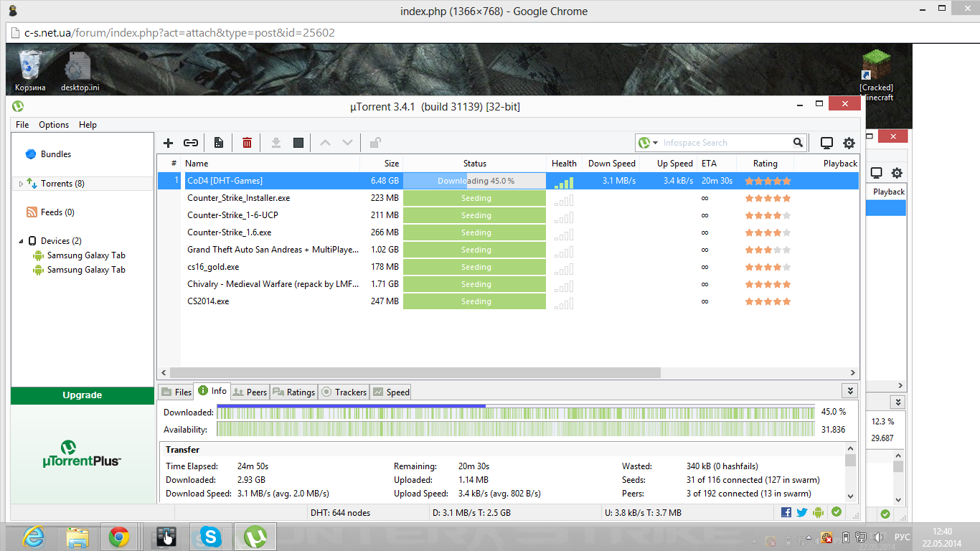This screenshot has height=551, width=980.
Task: Click the Downloading 45.0 % progress bar
Action: pyautogui.click(x=475, y=181)
